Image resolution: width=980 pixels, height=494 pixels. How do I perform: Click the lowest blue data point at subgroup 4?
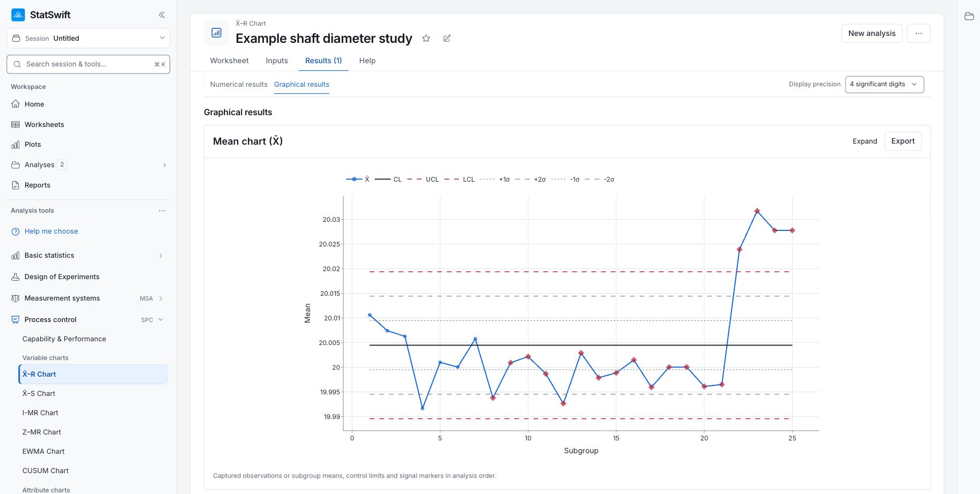click(423, 408)
